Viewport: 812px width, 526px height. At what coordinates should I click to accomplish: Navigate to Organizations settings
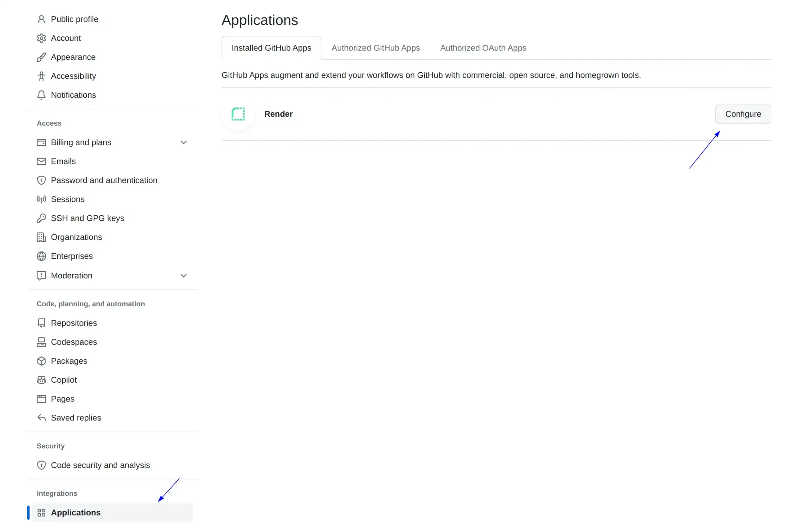(76, 237)
